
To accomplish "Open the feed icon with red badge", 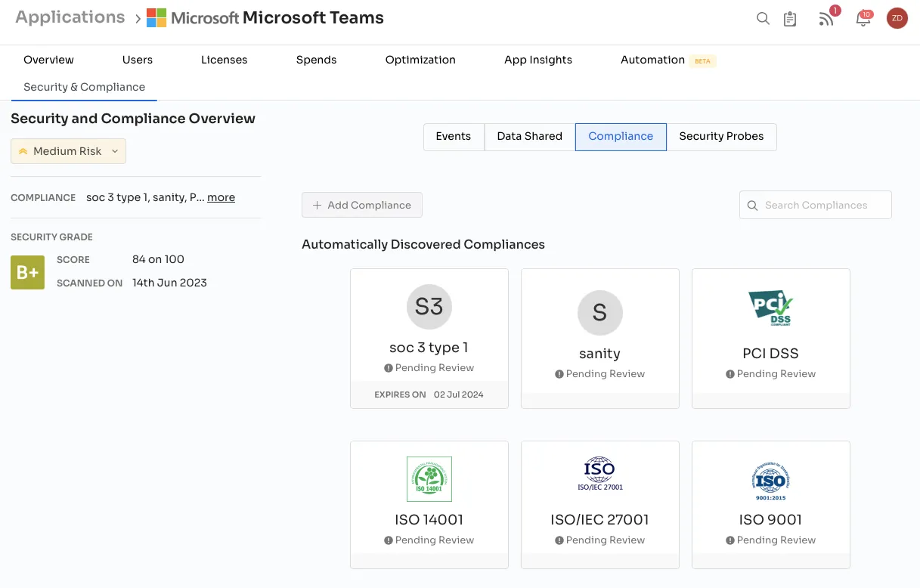I will pos(826,19).
